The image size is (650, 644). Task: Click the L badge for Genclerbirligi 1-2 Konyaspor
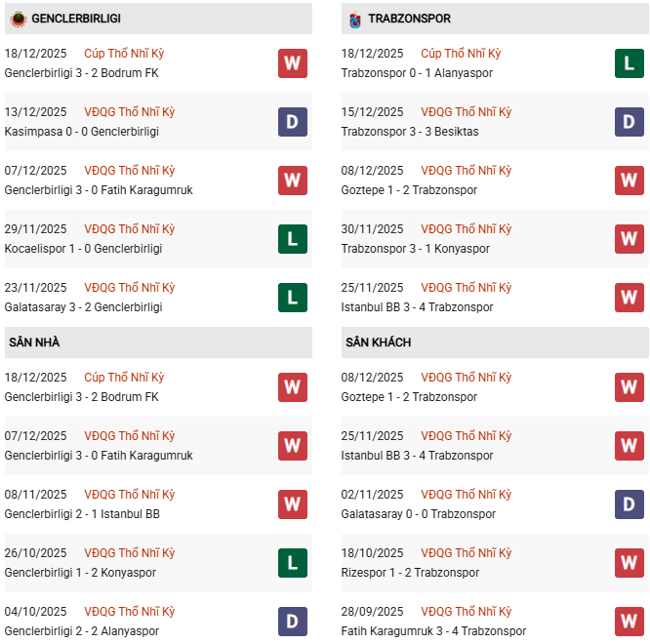pyautogui.click(x=293, y=563)
